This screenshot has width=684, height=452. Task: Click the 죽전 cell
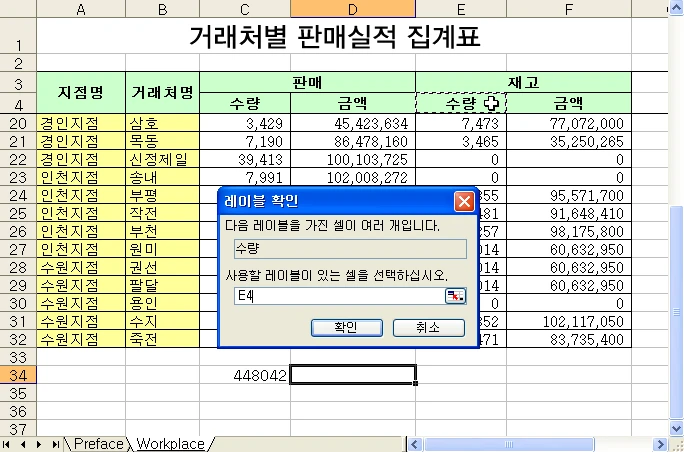click(163, 339)
